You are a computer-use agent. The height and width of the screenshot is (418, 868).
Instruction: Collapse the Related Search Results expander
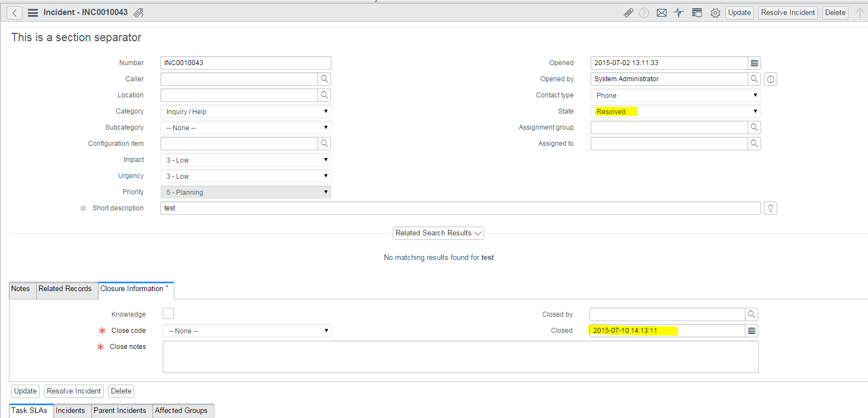438,233
